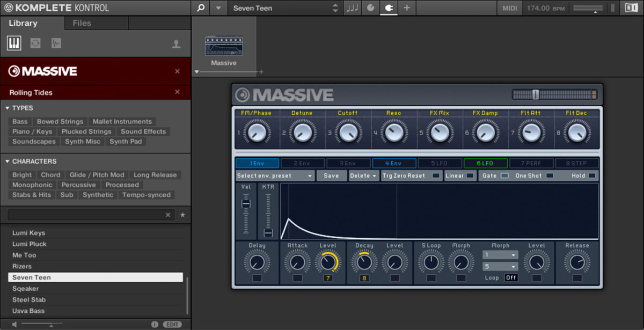The width and height of the screenshot is (644, 330).
Task: Click the Massive logo circle icon
Action: click(243, 95)
